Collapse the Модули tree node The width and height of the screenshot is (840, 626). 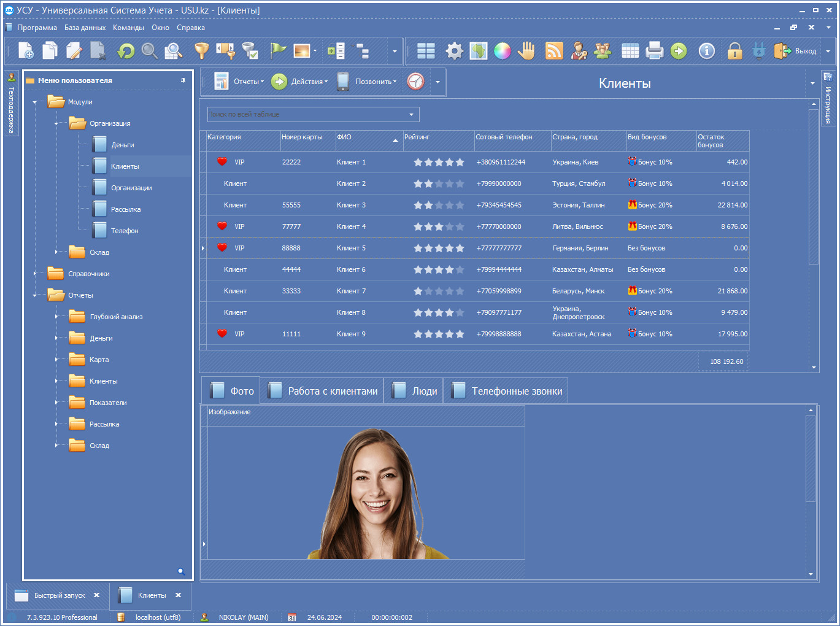click(x=35, y=102)
